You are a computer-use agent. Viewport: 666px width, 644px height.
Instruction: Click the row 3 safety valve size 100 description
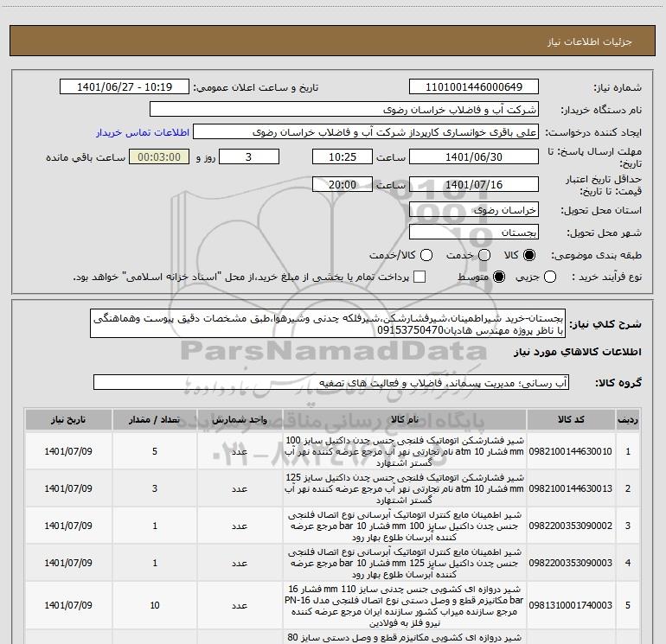tap(405, 526)
